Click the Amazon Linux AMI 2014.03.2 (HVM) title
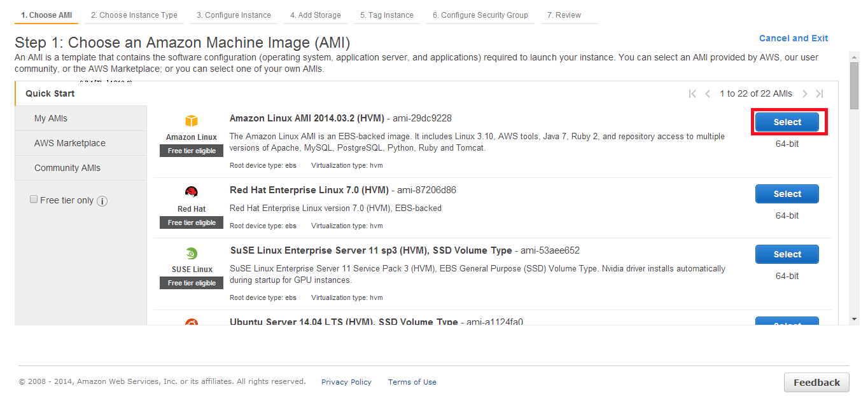868x396 pixels. (x=307, y=118)
